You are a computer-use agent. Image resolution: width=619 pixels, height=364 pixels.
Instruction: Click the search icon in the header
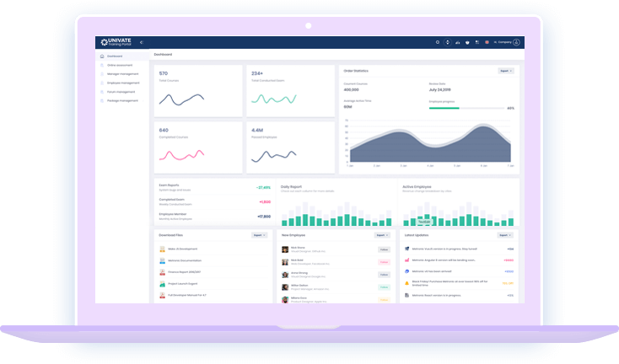click(437, 42)
